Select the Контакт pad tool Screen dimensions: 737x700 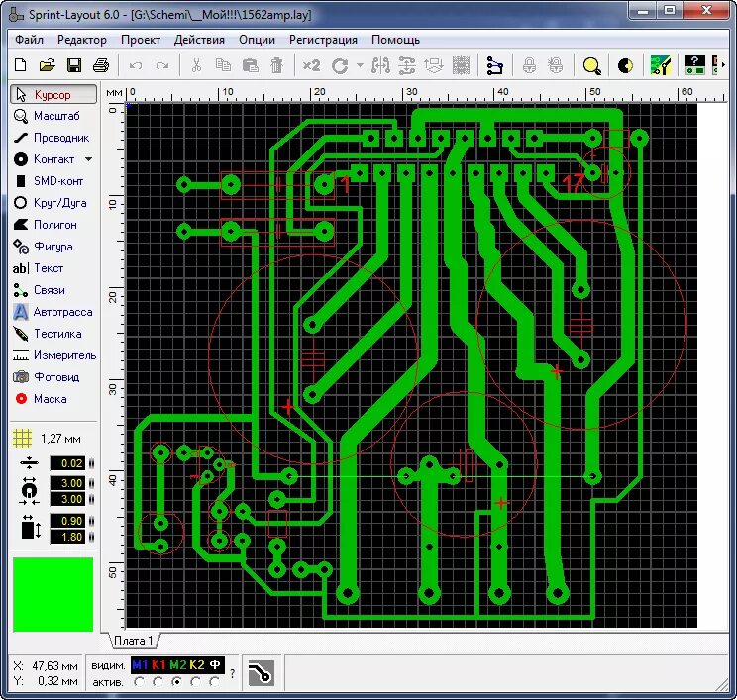coord(45,159)
